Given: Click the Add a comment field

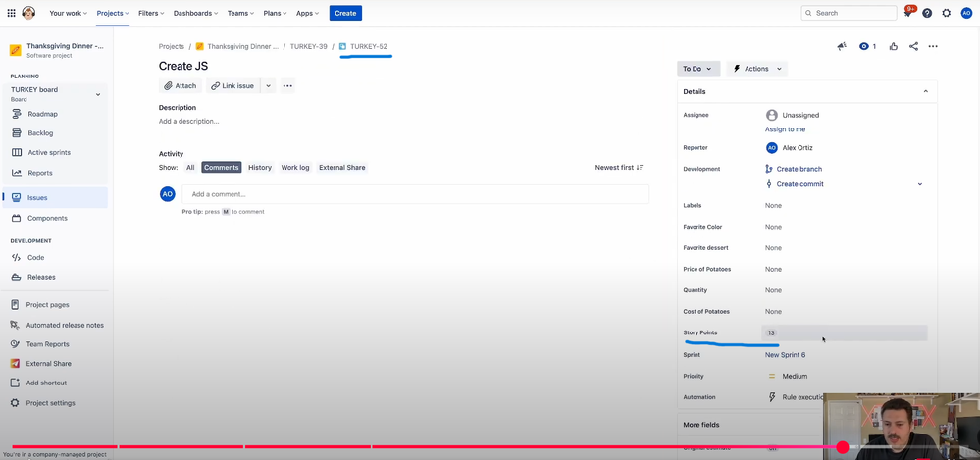Looking at the screenshot, I should [415, 194].
